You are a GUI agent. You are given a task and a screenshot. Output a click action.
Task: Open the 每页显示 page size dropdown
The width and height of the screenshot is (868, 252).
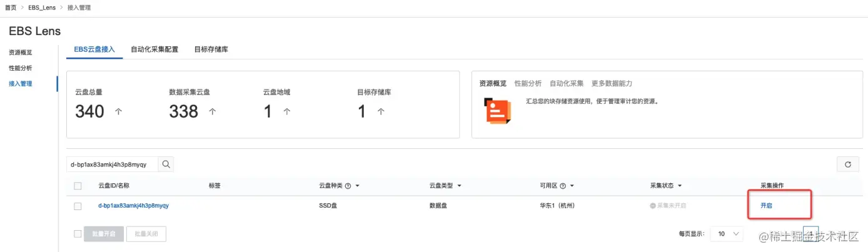(x=728, y=234)
